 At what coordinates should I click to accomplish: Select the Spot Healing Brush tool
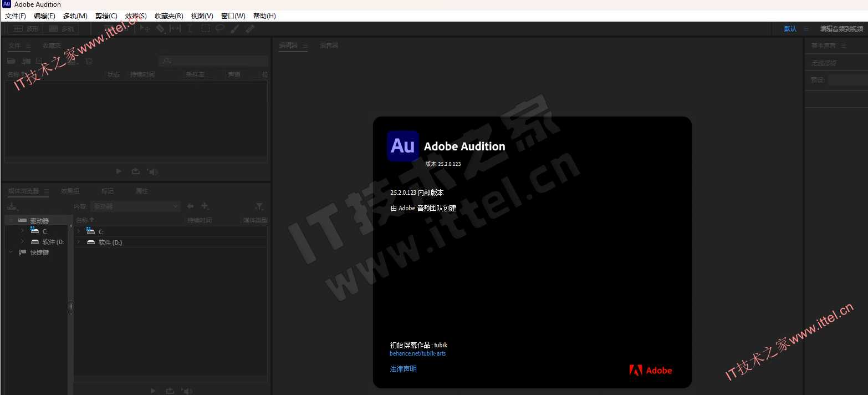[x=249, y=29]
